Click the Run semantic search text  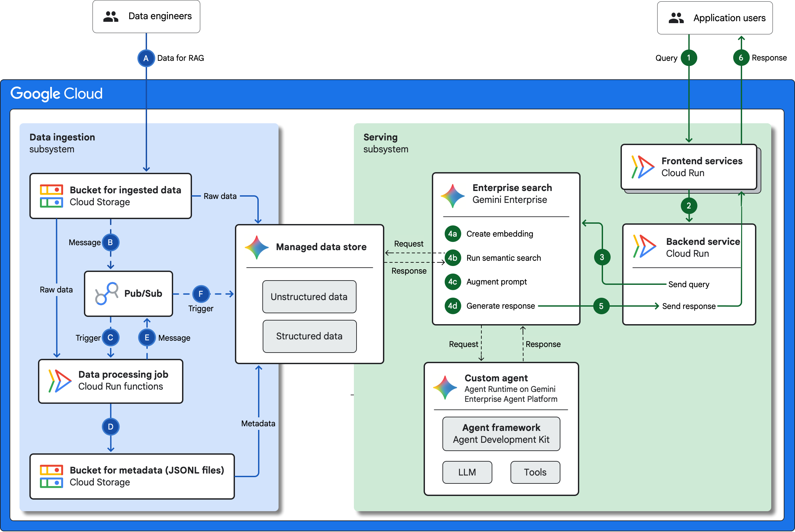point(504,258)
